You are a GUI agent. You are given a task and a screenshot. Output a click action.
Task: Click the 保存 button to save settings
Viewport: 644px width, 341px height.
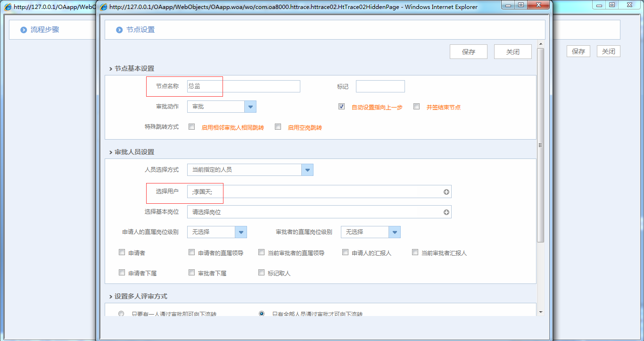click(x=468, y=51)
